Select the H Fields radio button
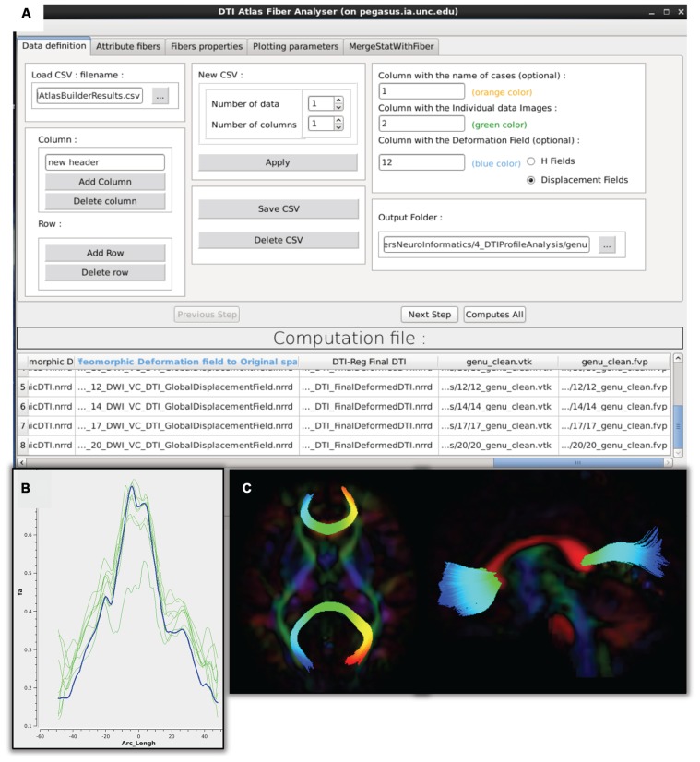The image size is (700, 762). (x=530, y=161)
